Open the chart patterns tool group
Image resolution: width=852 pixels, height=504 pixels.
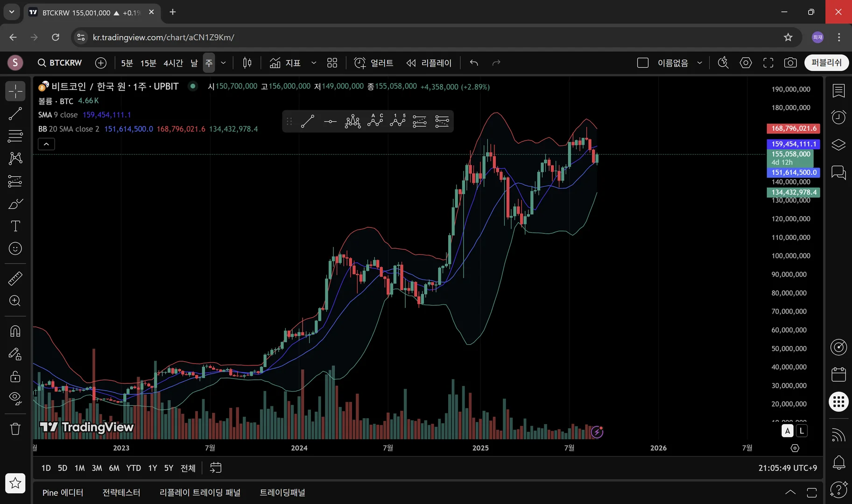pyautogui.click(x=15, y=158)
